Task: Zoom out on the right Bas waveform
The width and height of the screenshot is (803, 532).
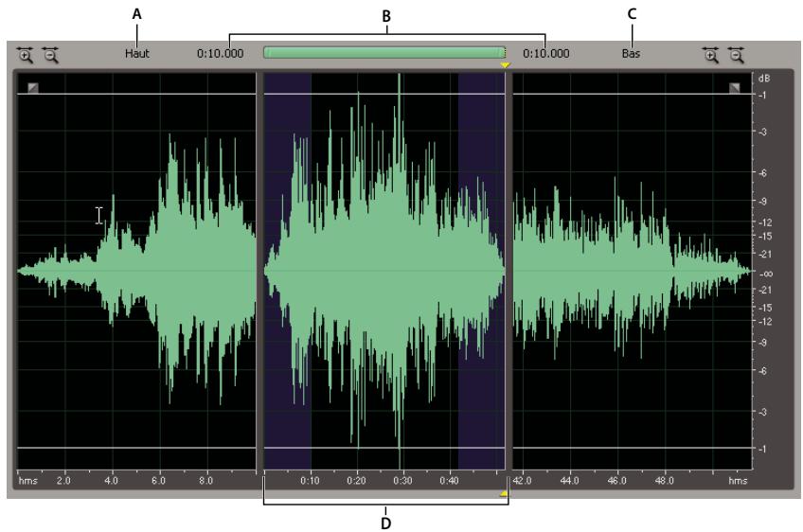Action: click(736, 55)
